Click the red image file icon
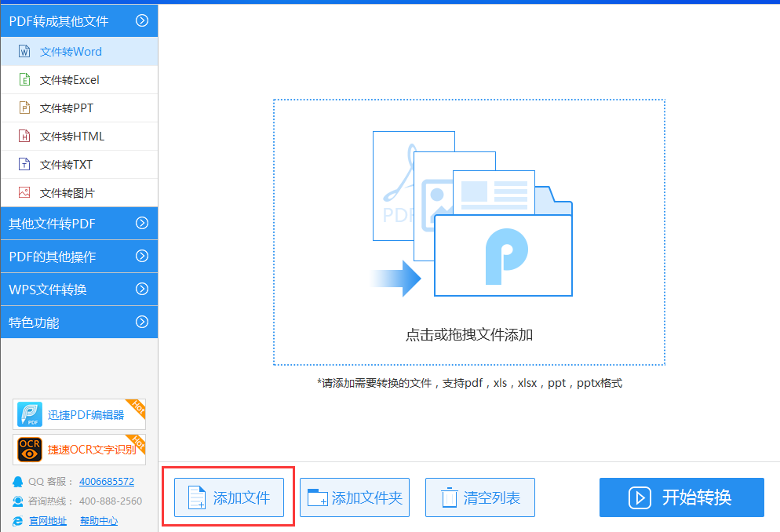Screen dimensions: 780x532 pos(24,192)
